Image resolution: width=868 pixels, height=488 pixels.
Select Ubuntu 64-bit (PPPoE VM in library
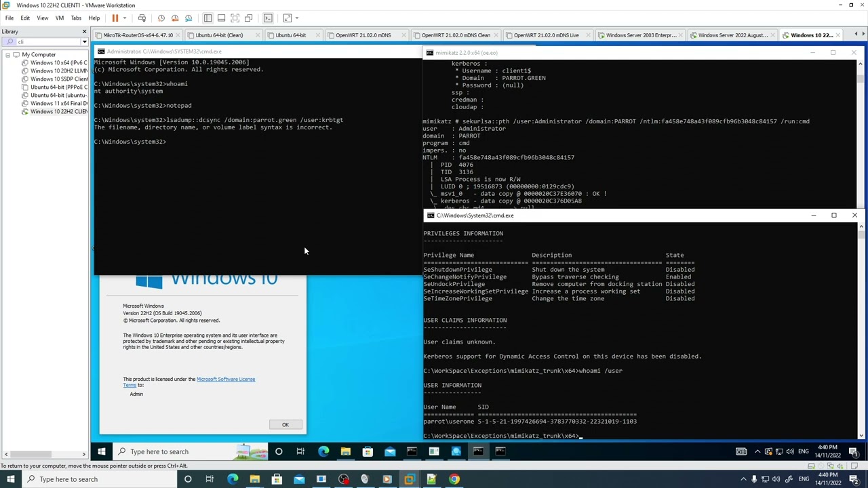58,87
